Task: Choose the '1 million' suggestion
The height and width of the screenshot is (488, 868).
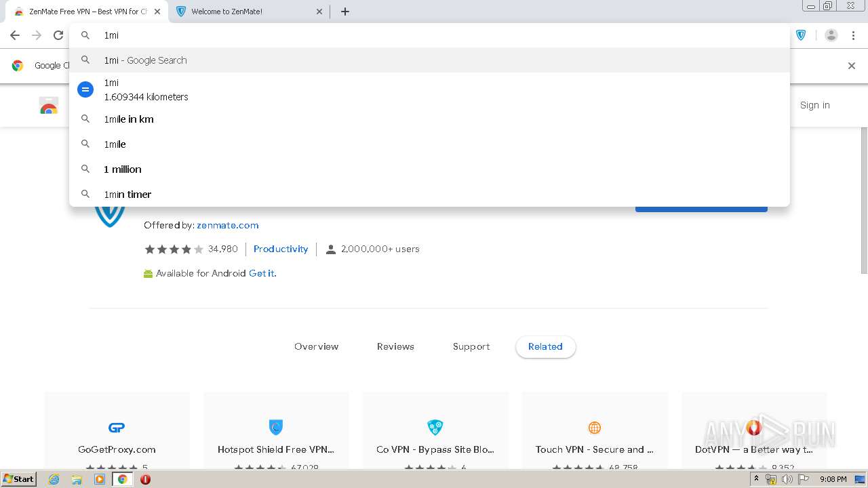Action: coord(429,169)
